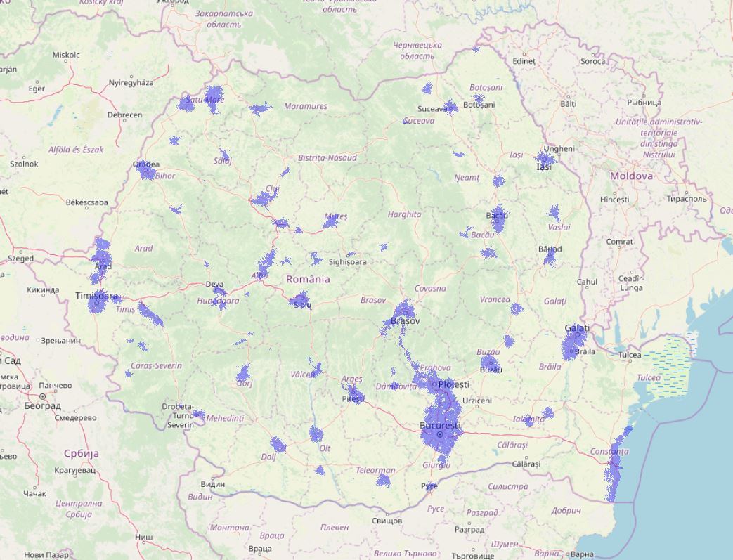733x560 pixels.
Task: Click the Timișoara city label
Action: coord(96,296)
